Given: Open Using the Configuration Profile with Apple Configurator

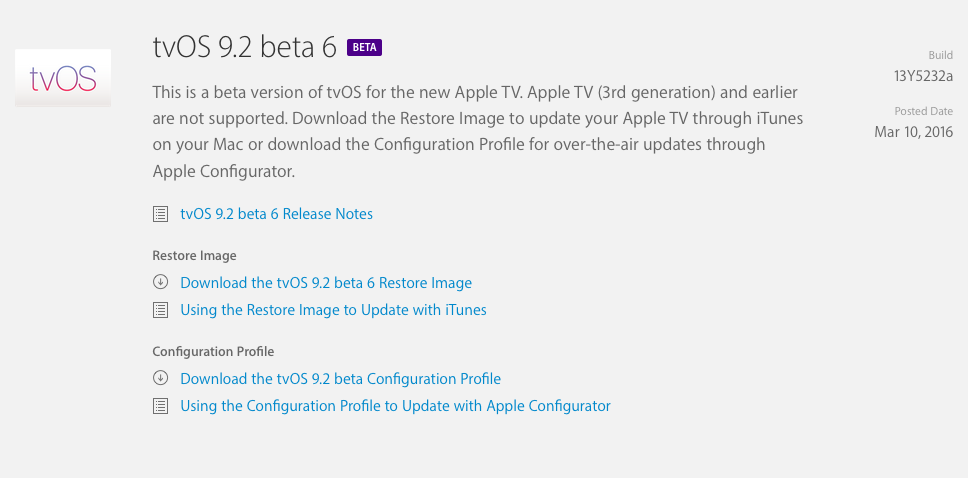Looking at the screenshot, I should 395,406.
